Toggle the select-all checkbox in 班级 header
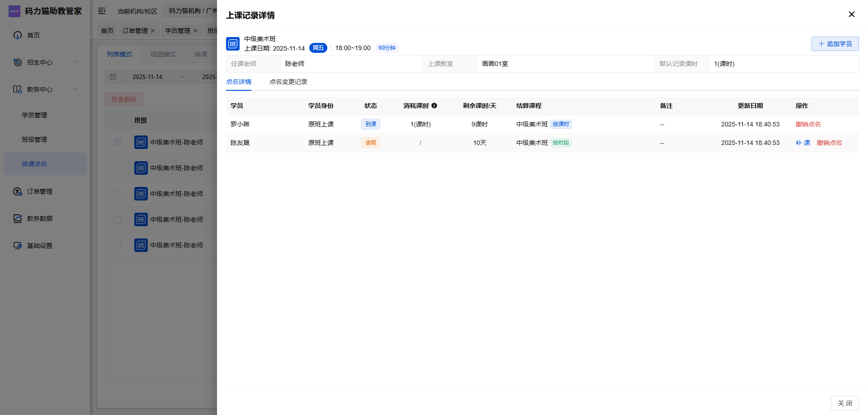Screen dimensions: 868x415 118,120
